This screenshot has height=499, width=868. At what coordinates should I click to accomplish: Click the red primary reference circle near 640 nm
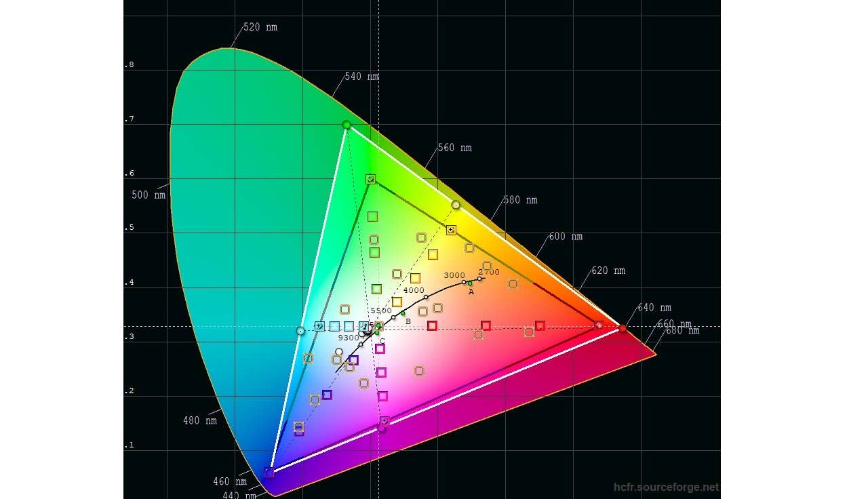[623, 328]
